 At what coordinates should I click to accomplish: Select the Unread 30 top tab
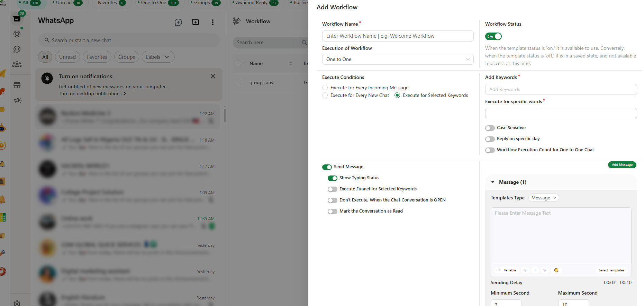pyautogui.click(x=67, y=3)
